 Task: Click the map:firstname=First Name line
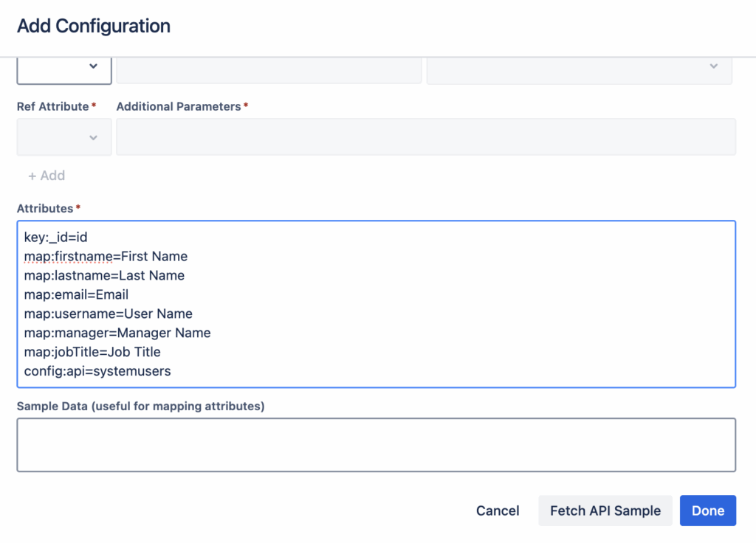[x=106, y=257]
